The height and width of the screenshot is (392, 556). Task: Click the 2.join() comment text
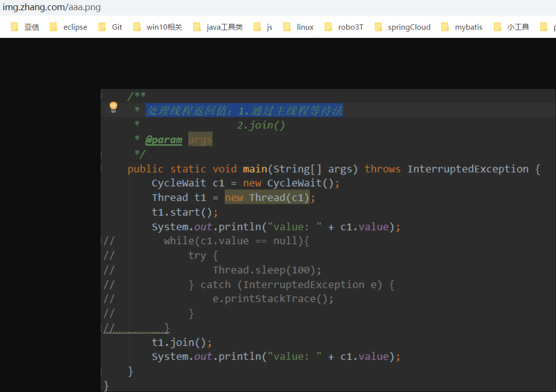click(261, 125)
